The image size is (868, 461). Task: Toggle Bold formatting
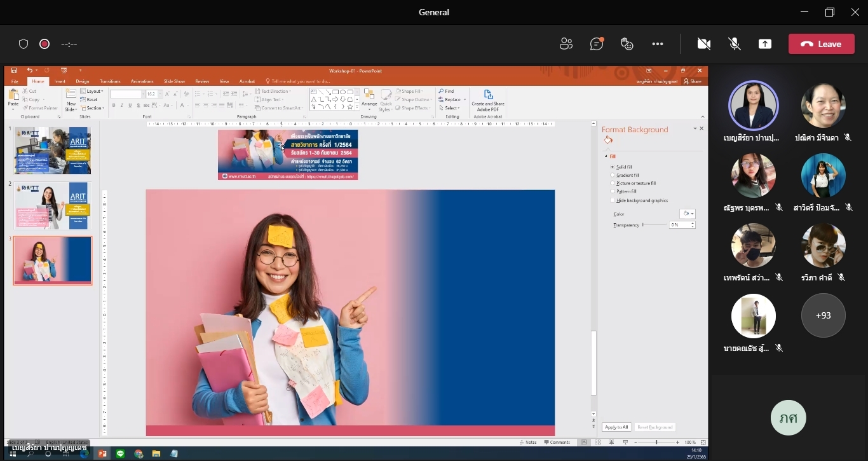pyautogui.click(x=114, y=106)
